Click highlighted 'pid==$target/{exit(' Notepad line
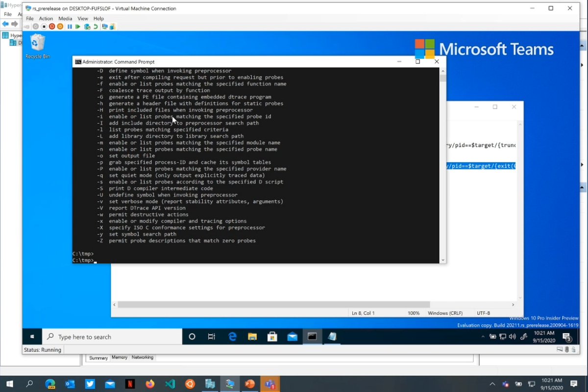 [x=481, y=166]
